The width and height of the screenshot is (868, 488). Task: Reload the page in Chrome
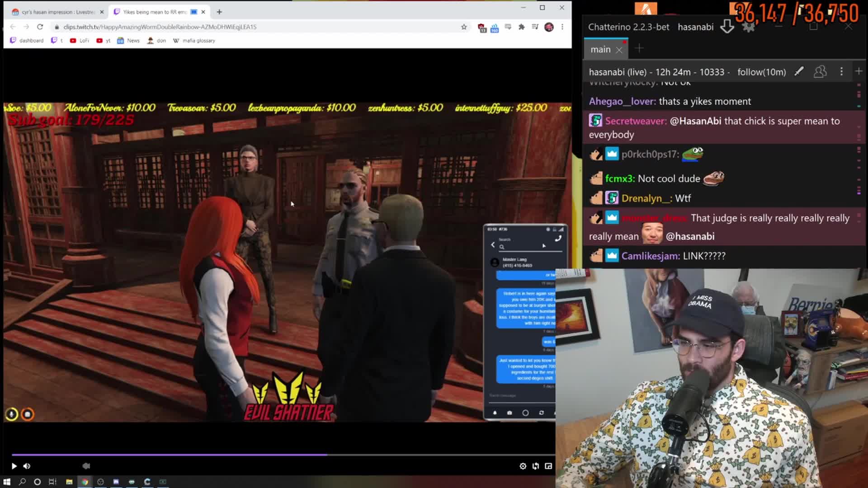[40, 27]
